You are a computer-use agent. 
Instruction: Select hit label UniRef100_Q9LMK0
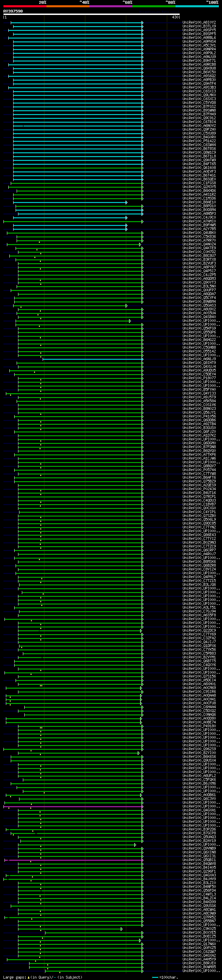(199, 95)
